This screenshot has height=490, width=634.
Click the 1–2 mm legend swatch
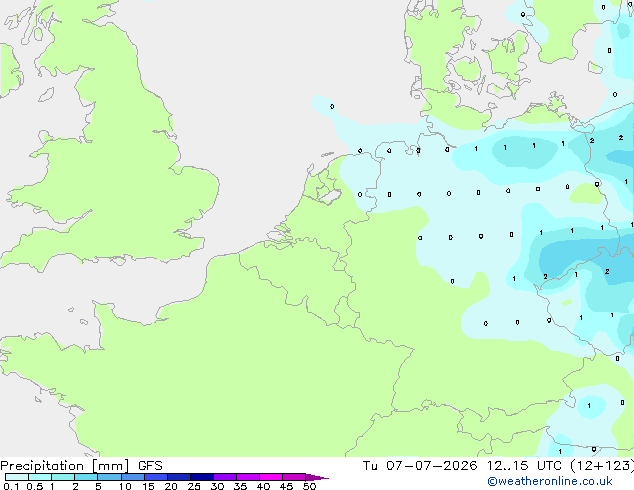[63, 477]
